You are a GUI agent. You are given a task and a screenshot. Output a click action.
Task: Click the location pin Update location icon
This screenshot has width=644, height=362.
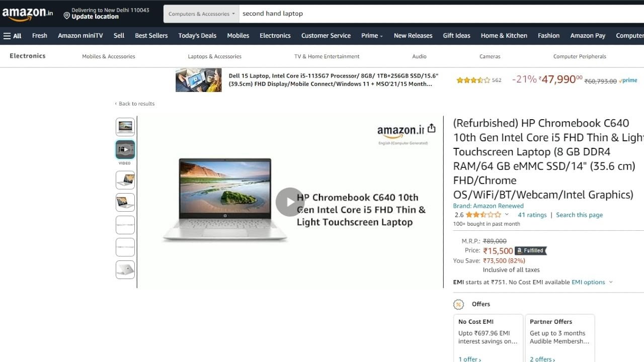66,16
